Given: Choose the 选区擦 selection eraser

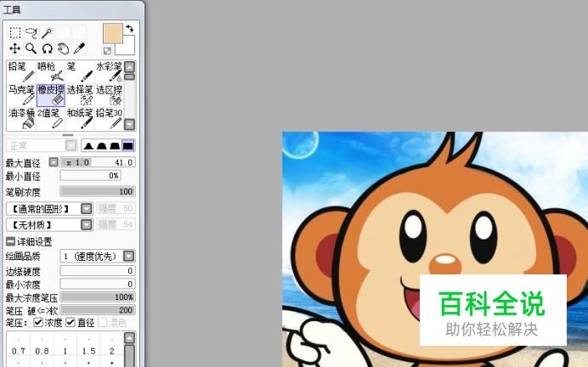Looking at the screenshot, I should (x=109, y=95).
